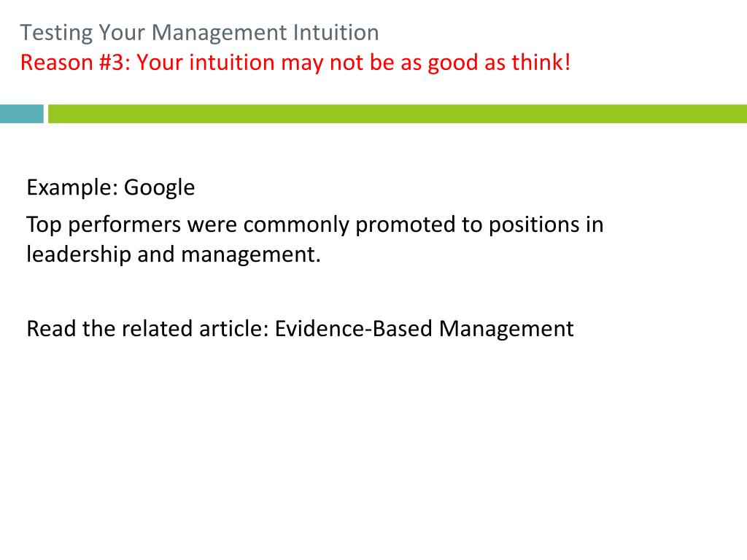The image size is (747, 560).
Task: Click the word 'think!' ending the red heading
Action: pyautogui.click(x=541, y=63)
